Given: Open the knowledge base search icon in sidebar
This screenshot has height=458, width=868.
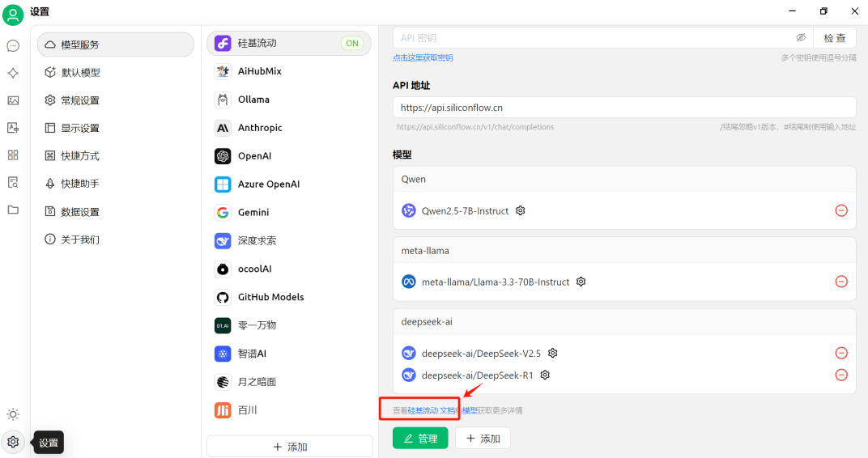Looking at the screenshot, I should [x=13, y=182].
